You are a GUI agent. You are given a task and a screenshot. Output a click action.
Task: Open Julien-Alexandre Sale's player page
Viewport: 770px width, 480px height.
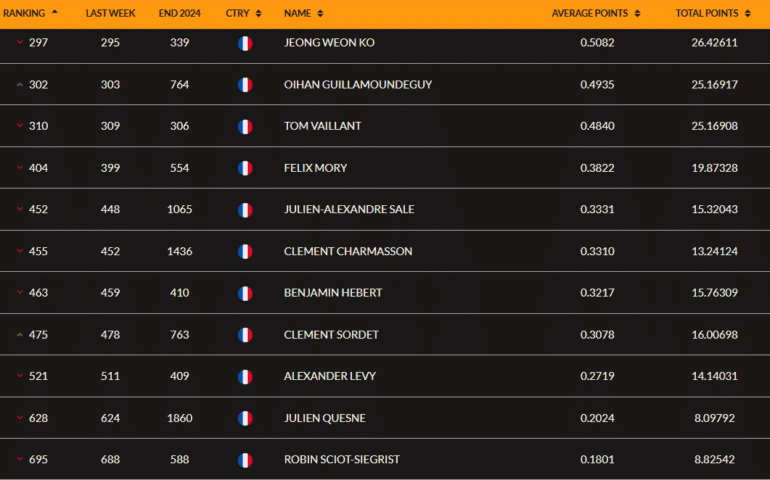tap(349, 210)
